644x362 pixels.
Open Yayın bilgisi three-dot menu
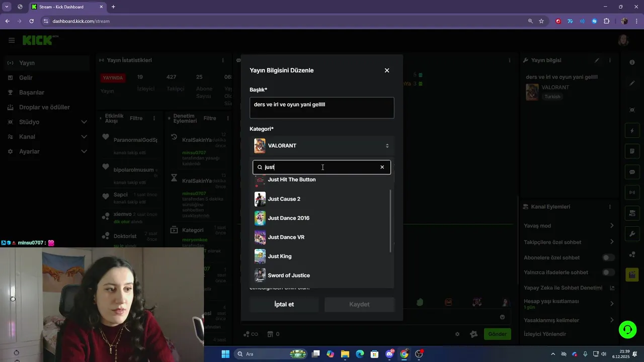click(x=610, y=60)
